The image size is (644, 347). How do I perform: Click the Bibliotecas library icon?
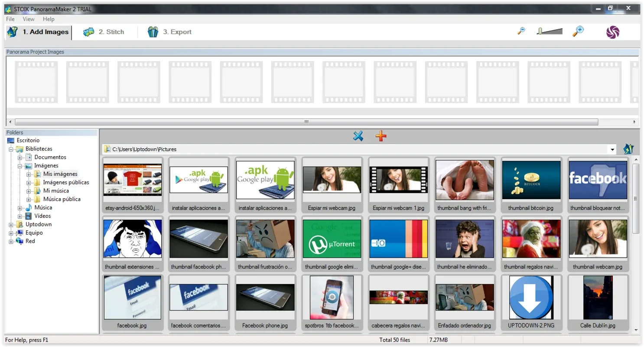[20, 149]
